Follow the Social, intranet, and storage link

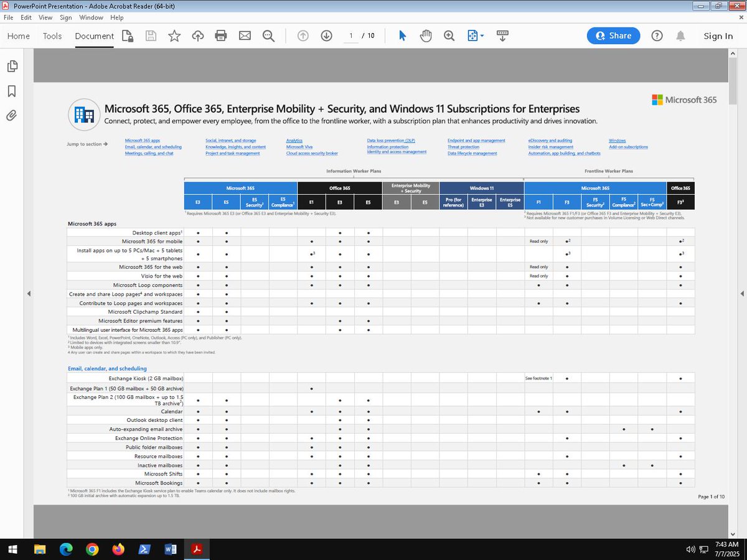tap(230, 141)
